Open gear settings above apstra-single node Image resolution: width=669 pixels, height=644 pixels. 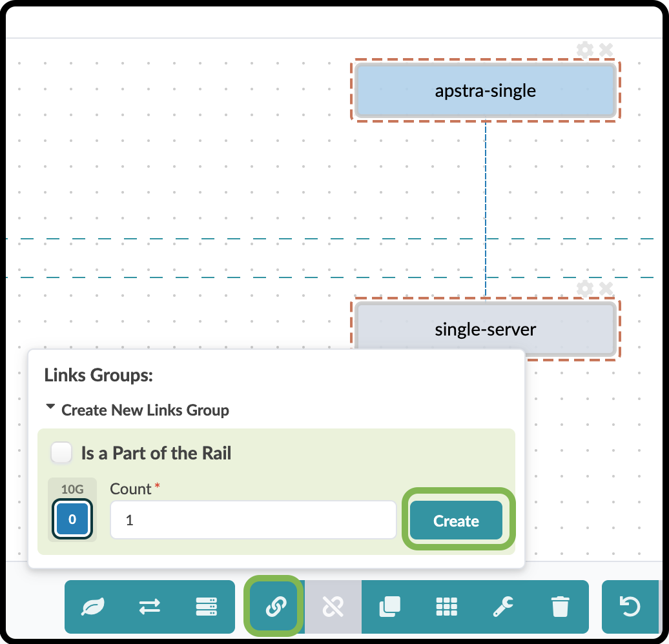coord(585,50)
